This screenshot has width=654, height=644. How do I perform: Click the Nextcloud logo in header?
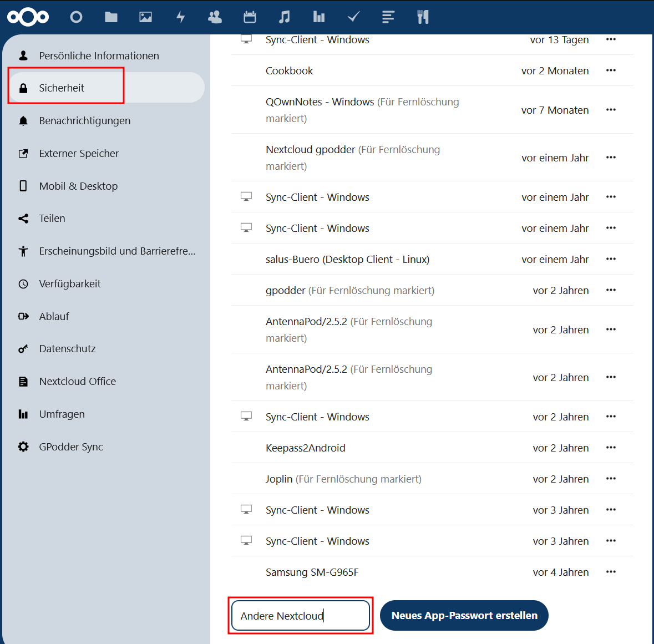point(28,17)
